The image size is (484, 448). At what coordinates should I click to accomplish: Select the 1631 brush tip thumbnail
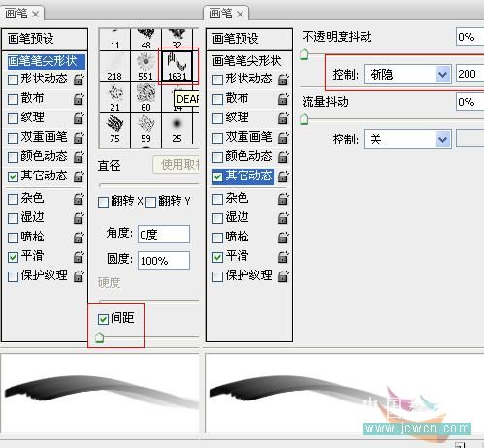tap(177, 67)
